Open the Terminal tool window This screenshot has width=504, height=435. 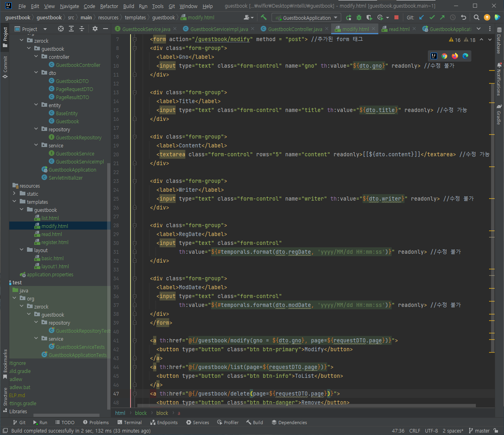[130, 423]
